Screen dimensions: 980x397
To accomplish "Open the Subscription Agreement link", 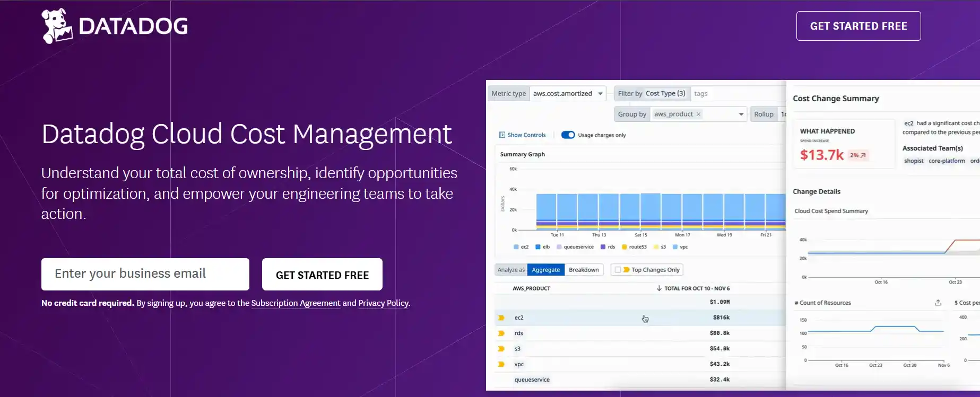I will tap(296, 303).
